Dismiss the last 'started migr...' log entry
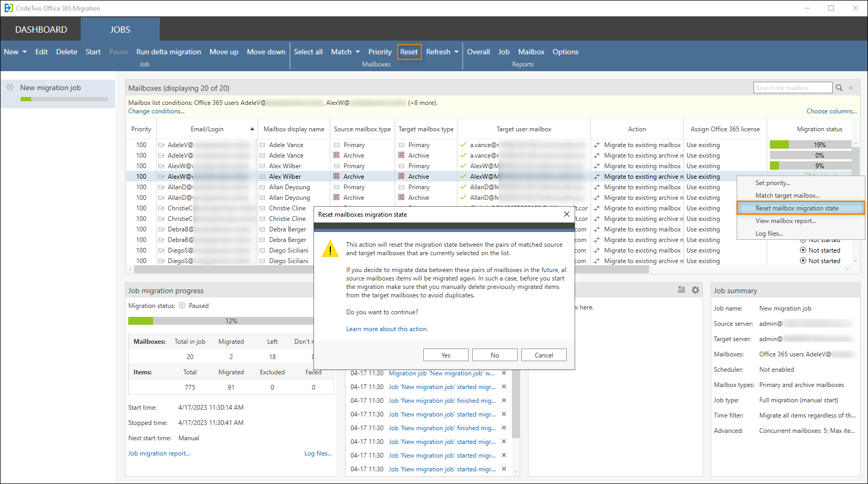The image size is (868, 484). [x=504, y=469]
